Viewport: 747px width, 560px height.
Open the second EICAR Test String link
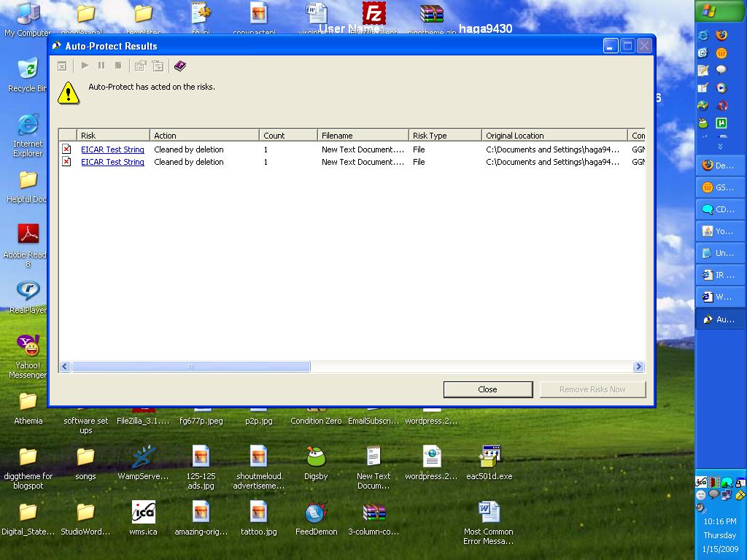pyautogui.click(x=112, y=162)
